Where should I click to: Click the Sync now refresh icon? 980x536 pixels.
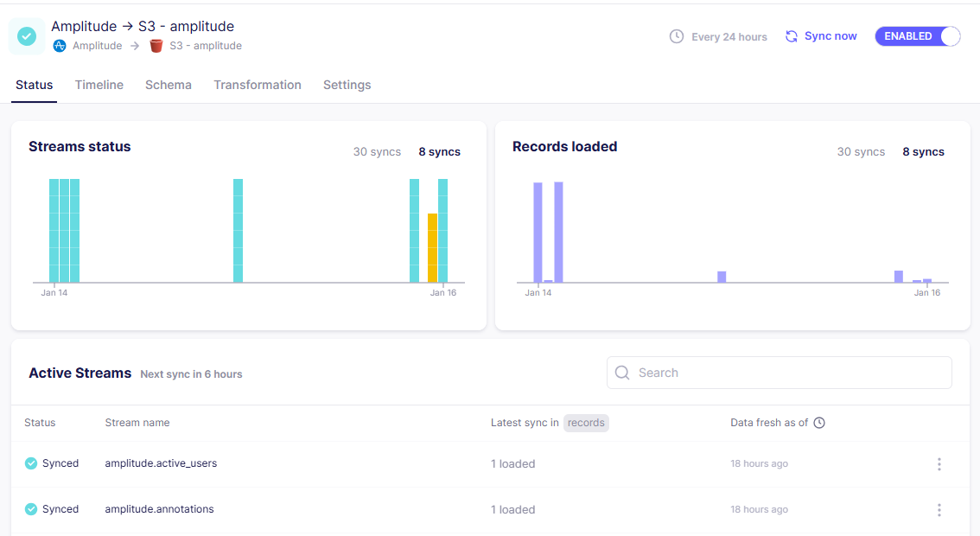(x=792, y=36)
